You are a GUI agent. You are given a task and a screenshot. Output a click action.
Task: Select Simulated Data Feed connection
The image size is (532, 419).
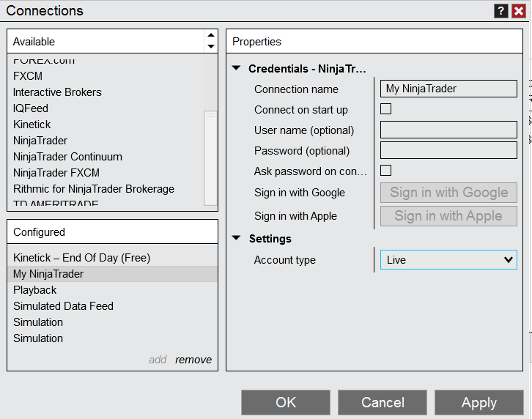112,306
